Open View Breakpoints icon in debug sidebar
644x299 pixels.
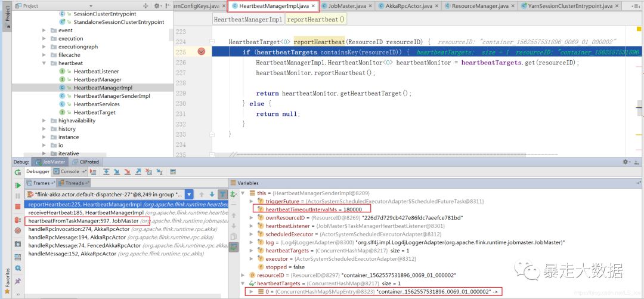click(x=18, y=220)
